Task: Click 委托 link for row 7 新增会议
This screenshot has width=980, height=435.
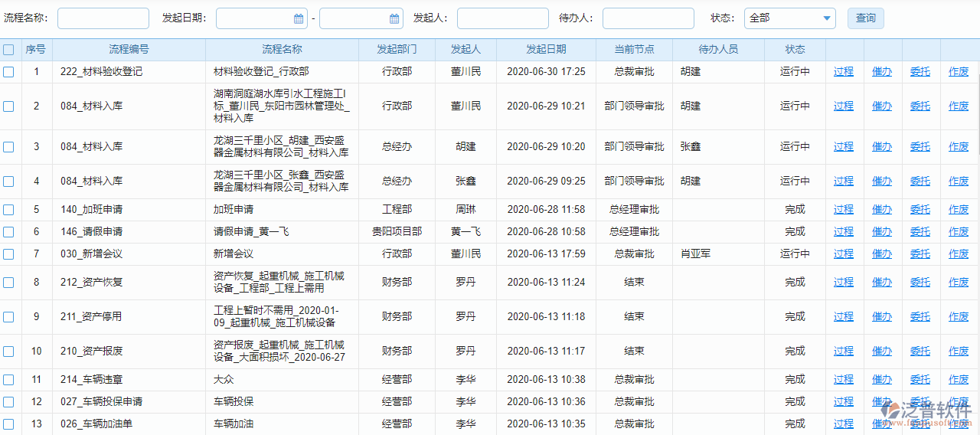Action: coord(920,254)
